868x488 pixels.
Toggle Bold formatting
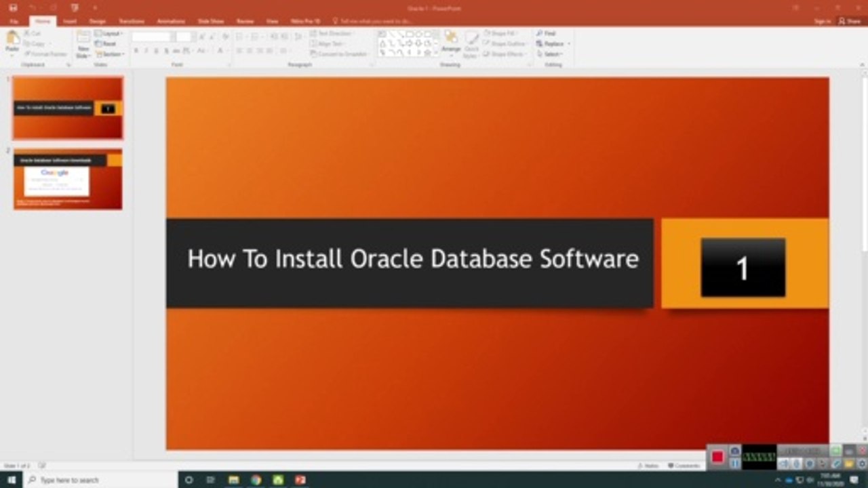pos(136,51)
